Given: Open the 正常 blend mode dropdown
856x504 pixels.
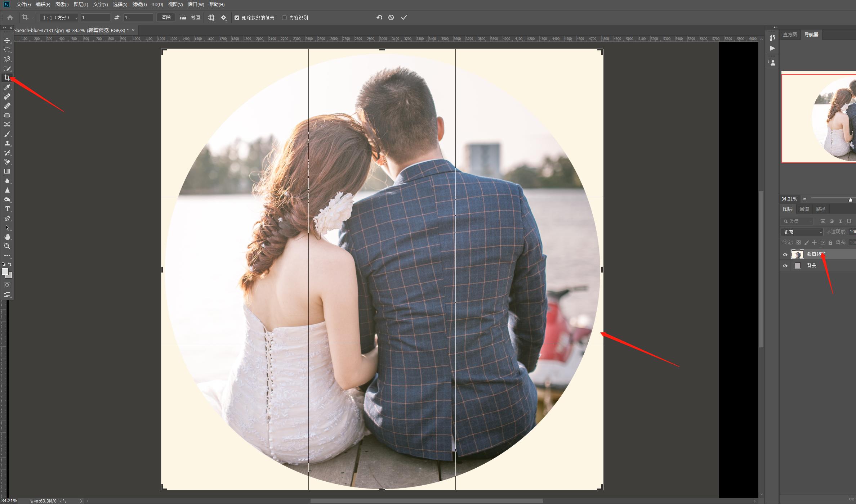Looking at the screenshot, I should point(802,232).
